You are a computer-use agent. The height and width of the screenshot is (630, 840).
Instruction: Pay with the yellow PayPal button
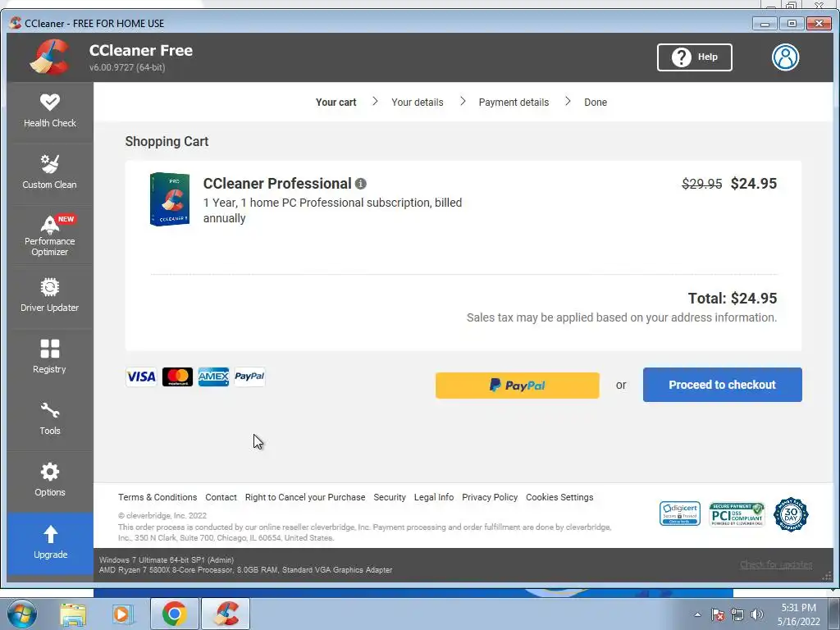[517, 386]
